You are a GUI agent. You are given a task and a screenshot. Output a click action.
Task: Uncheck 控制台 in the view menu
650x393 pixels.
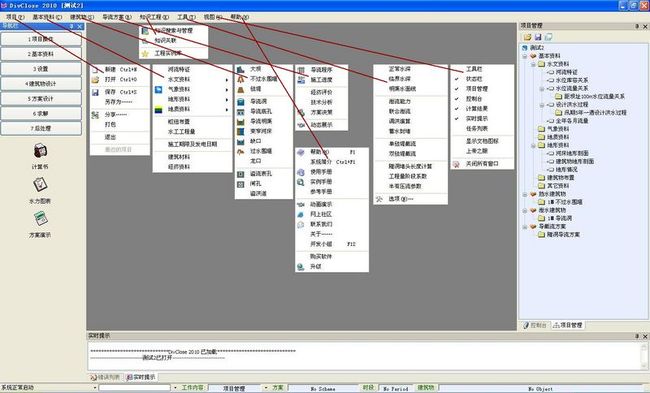click(x=457, y=99)
